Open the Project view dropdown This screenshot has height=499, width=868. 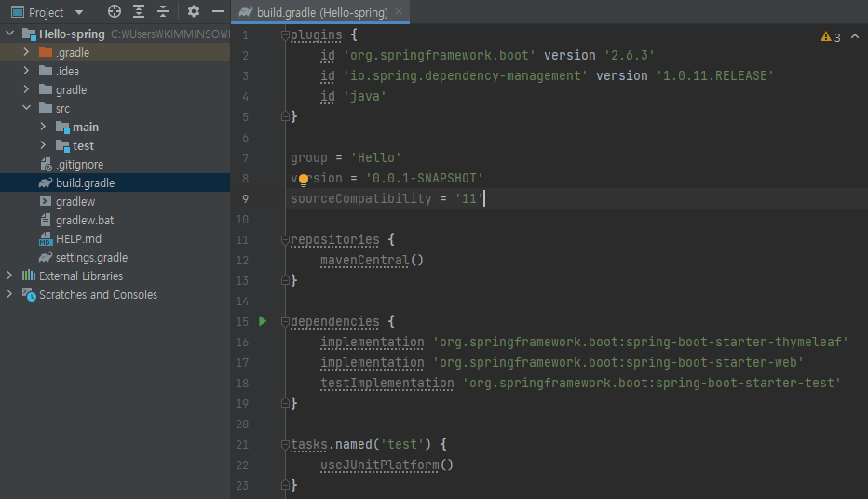(79, 12)
